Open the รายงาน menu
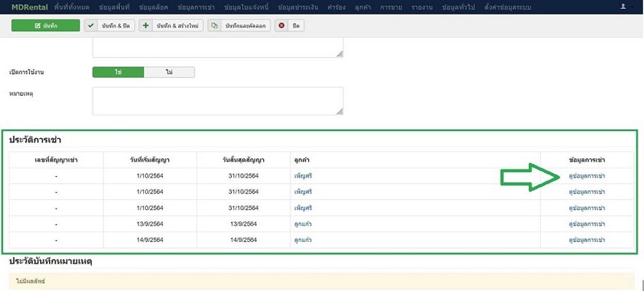Image resolution: width=644 pixels, height=291 pixels. pyautogui.click(x=422, y=7)
